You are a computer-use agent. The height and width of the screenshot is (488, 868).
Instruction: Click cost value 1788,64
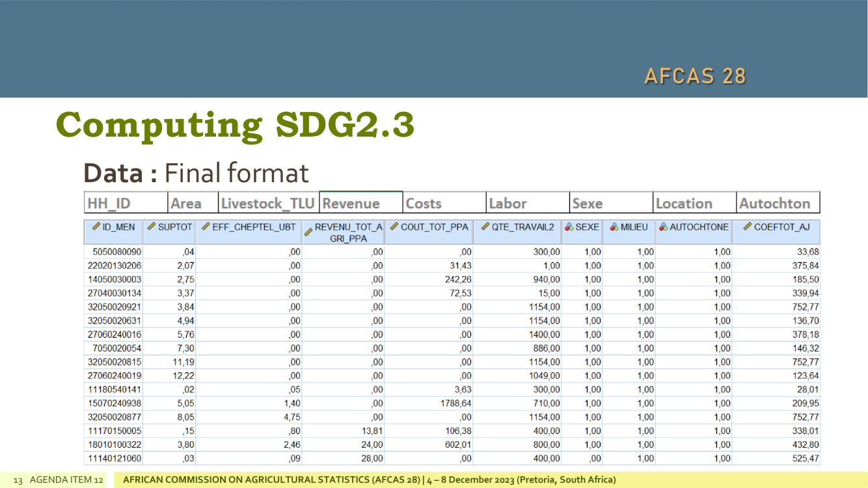click(x=456, y=403)
